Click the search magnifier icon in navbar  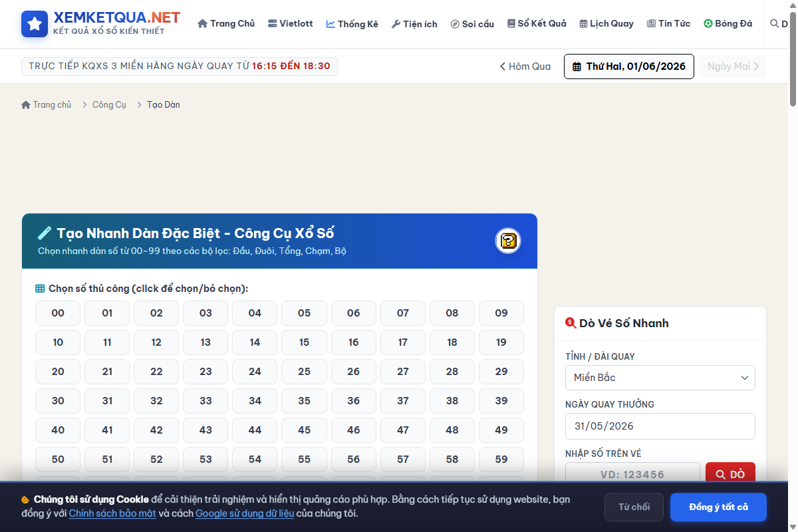click(x=774, y=23)
